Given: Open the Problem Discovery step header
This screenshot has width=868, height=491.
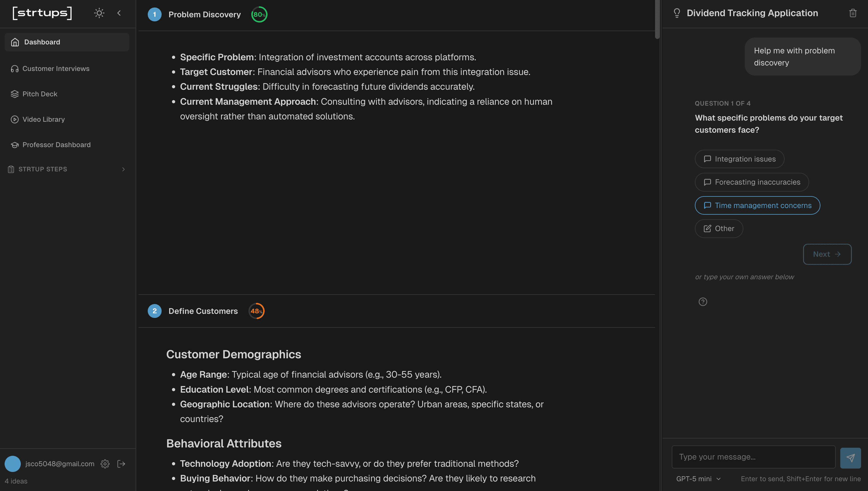Looking at the screenshot, I should pyautogui.click(x=204, y=14).
